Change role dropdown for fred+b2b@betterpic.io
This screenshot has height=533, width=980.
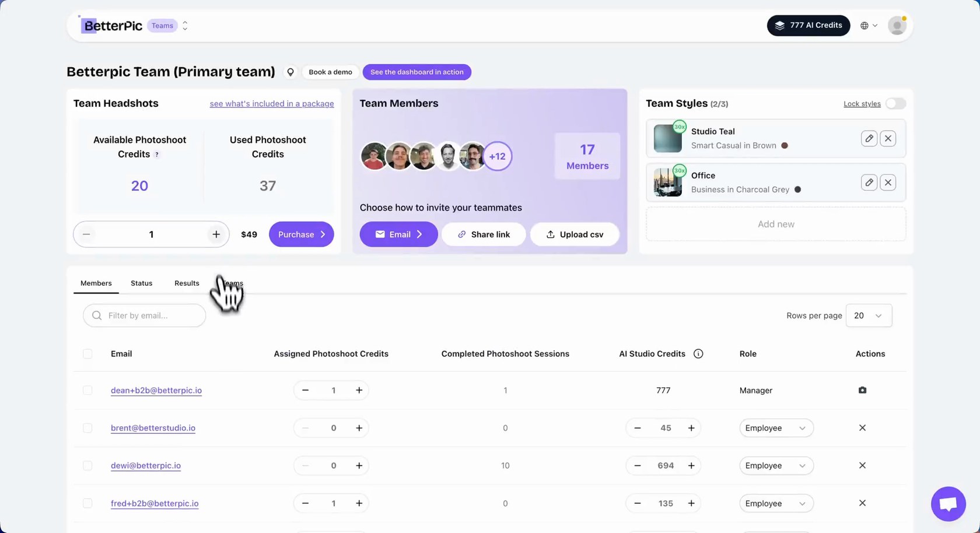(x=776, y=503)
